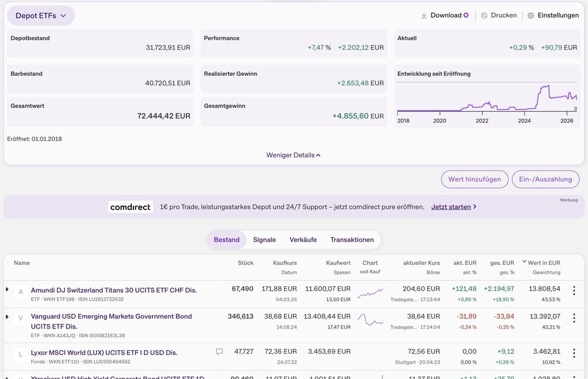This screenshot has width=588, height=379.
Task: Click the premium badge icon next to Download
Action: click(x=466, y=15)
